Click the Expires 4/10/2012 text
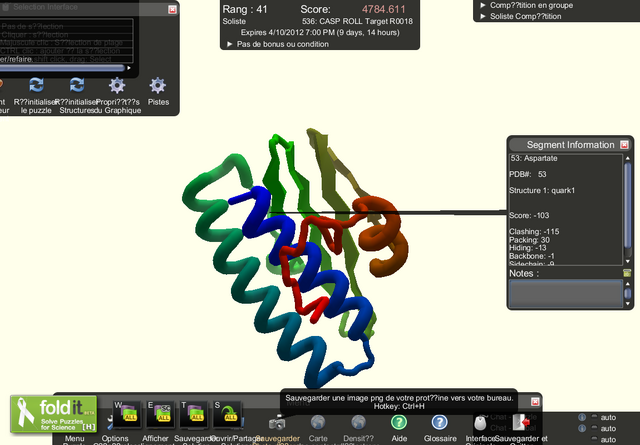The image size is (640, 445). point(320,32)
